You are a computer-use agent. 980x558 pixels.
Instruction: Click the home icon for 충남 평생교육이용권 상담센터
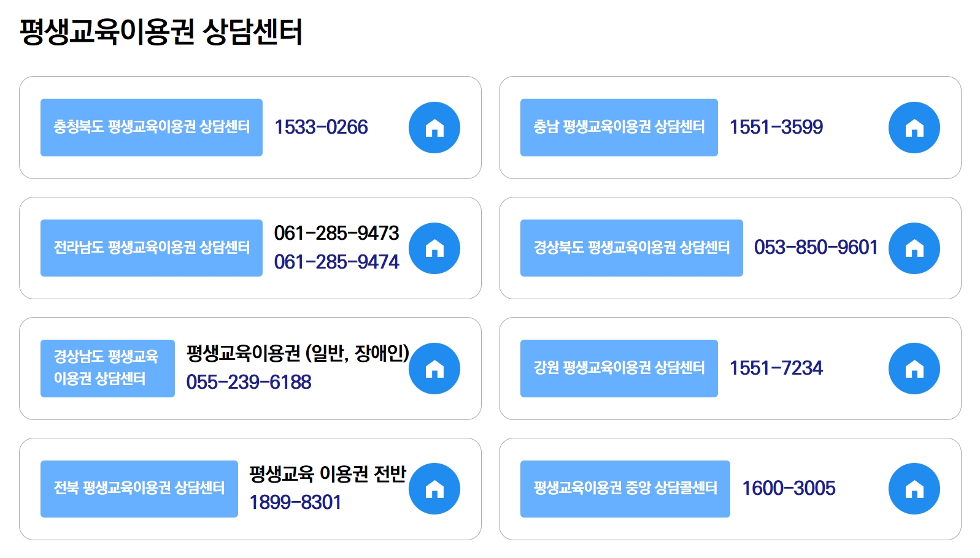pos(914,127)
